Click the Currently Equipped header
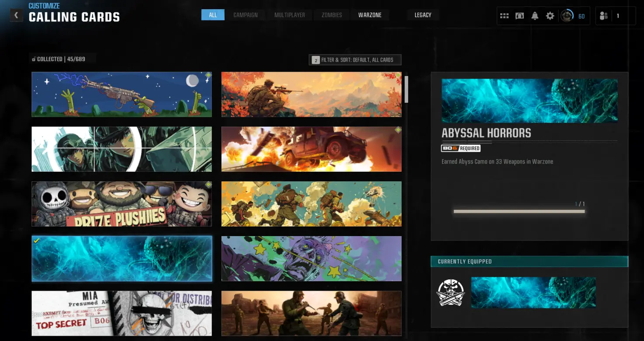Image resolution: width=644 pixels, height=341 pixels. click(530, 261)
